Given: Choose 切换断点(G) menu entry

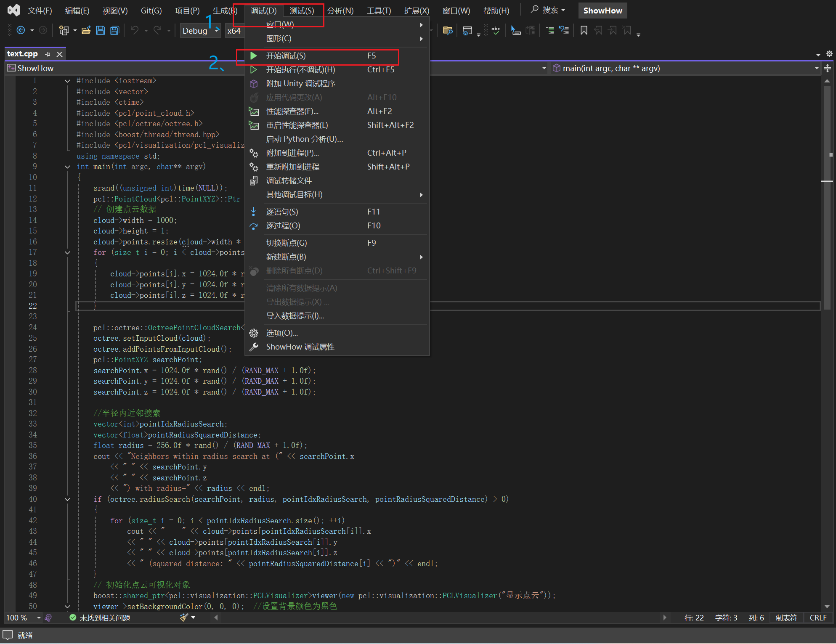Looking at the screenshot, I should pyautogui.click(x=337, y=243).
